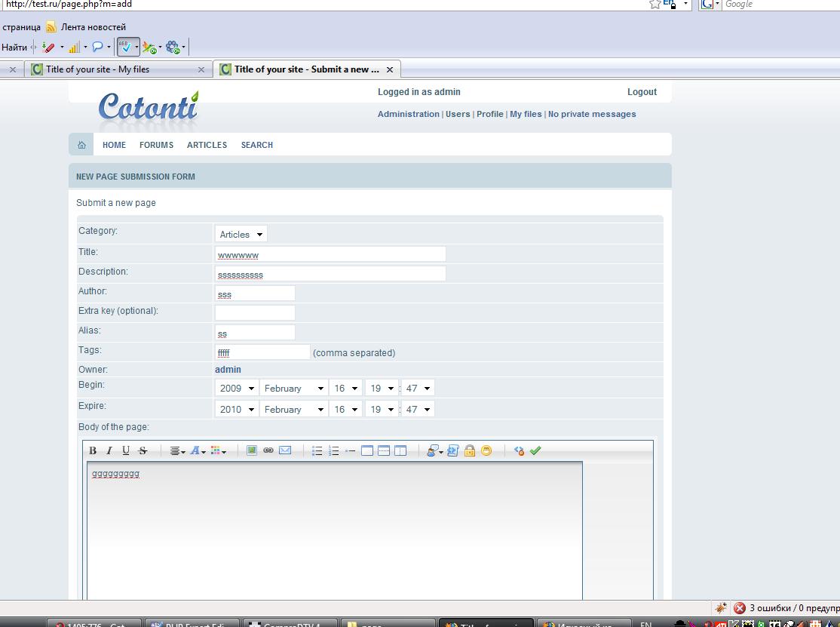840x627 pixels.
Task: Go to site home via house icon
Action: pos(81,145)
